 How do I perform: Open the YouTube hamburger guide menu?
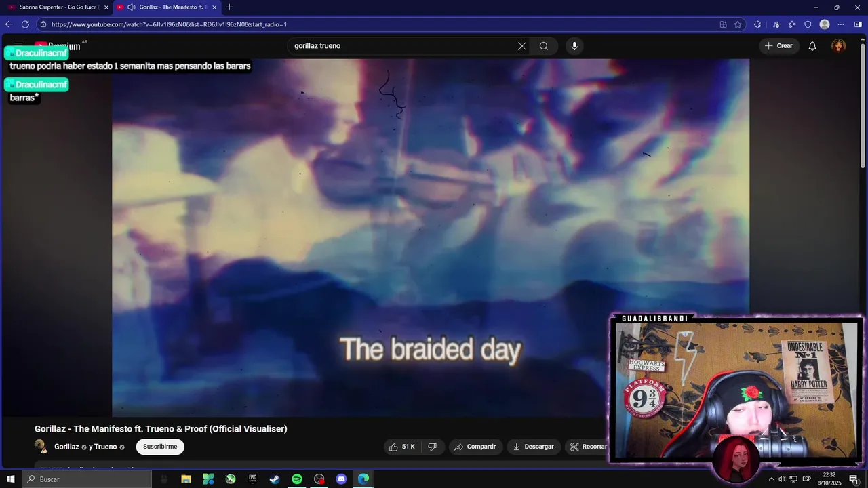18,46
